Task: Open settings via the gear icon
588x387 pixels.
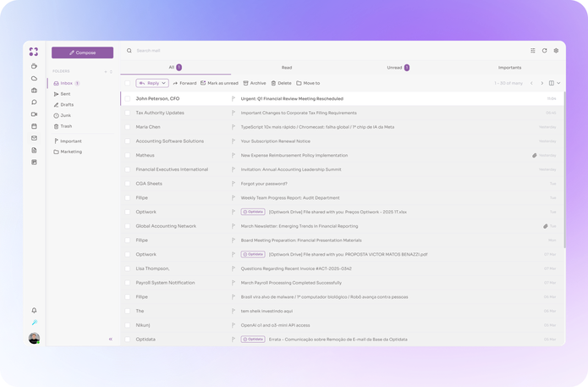Action: click(x=556, y=51)
